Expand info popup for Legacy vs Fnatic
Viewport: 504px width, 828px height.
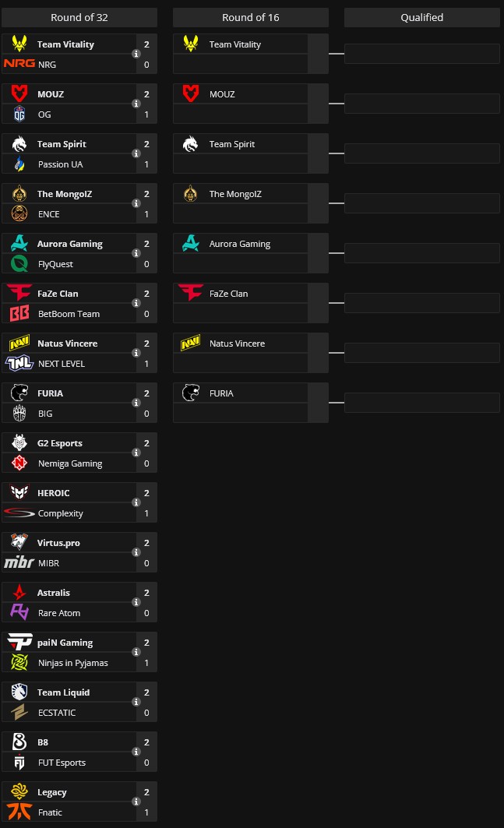[136, 802]
